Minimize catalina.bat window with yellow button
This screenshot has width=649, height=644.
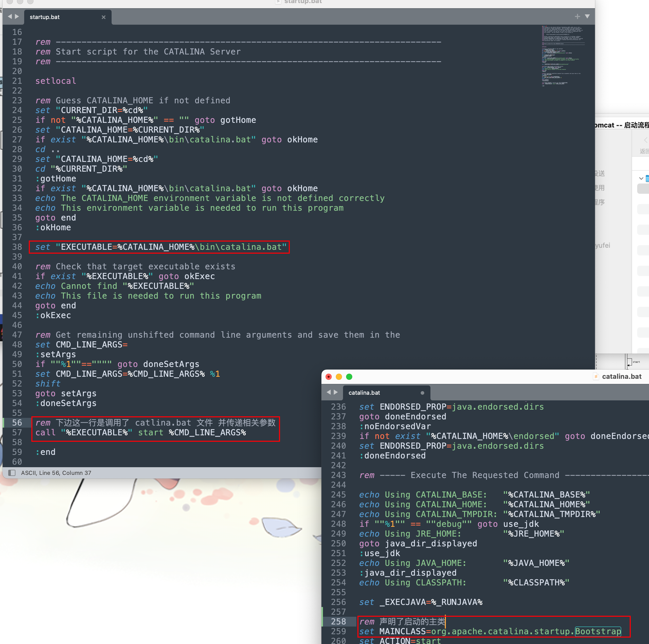(339, 377)
